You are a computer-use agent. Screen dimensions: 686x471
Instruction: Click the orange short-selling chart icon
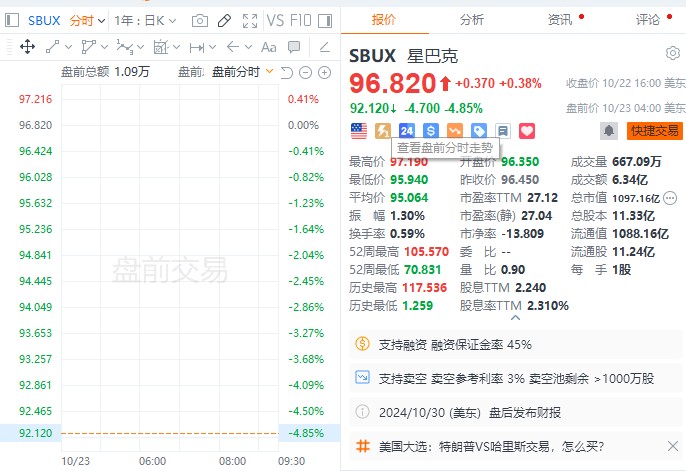pos(455,131)
